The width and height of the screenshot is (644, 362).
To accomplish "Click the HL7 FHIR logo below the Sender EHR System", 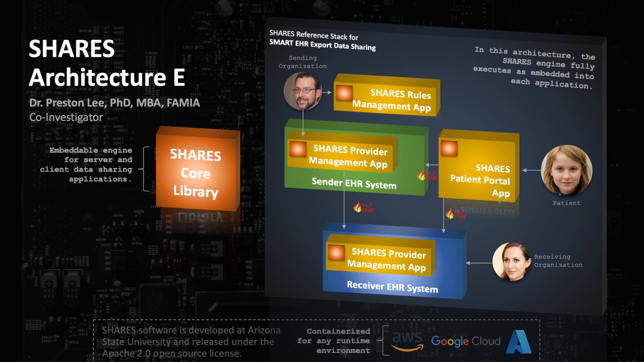I will [364, 207].
